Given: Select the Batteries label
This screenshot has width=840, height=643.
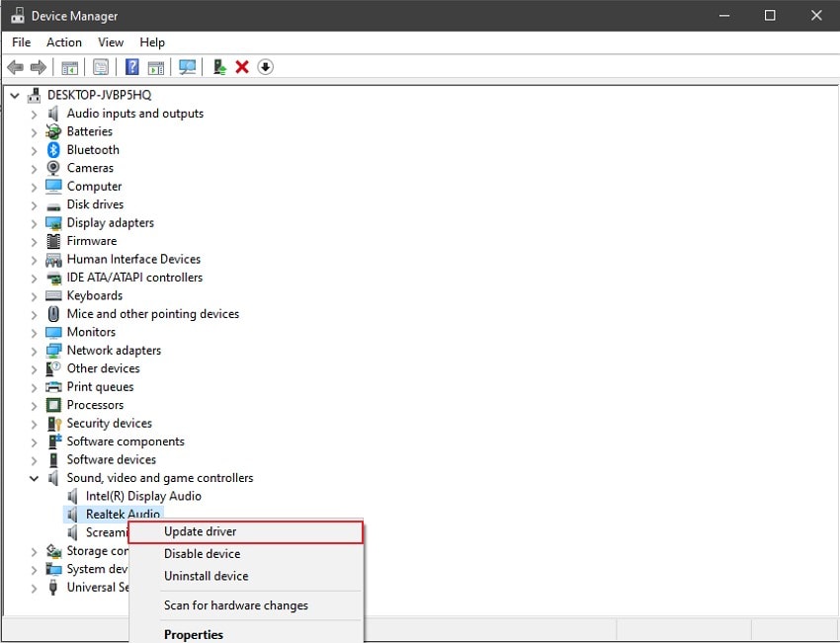Looking at the screenshot, I should coord(90,131).
